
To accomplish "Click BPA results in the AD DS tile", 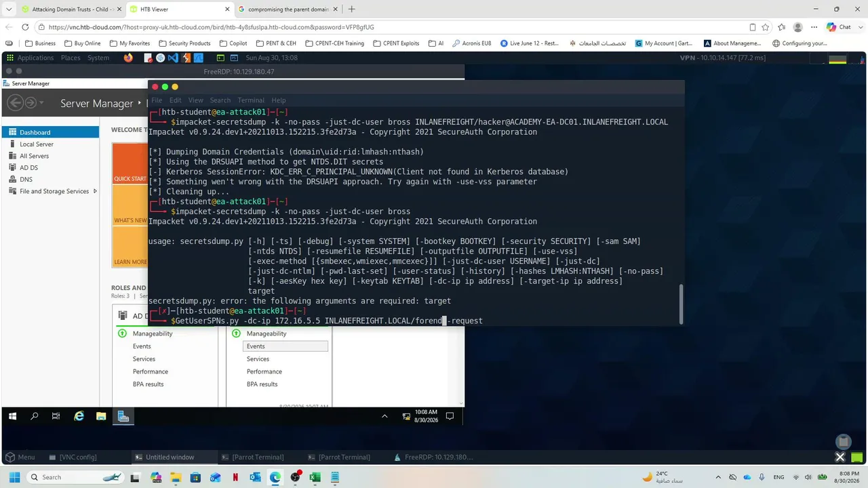I will coord(148,384).
